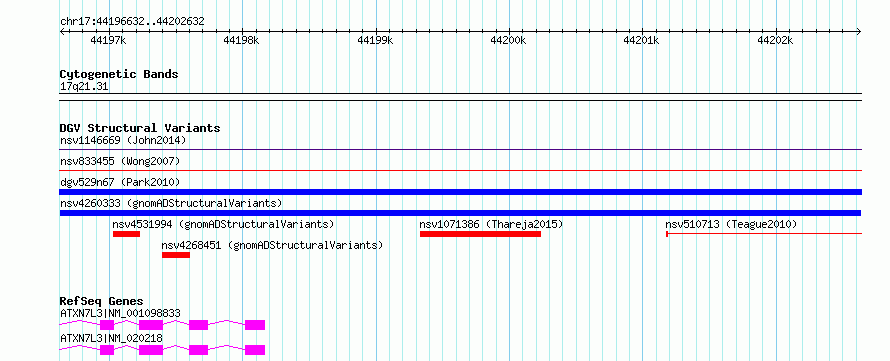Click the chr17:44196632..44202632 coordinate label

(132, 22)
